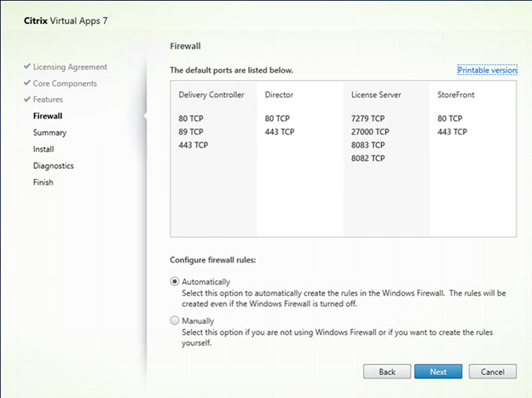The height and width of the screenshot is (398, 532).
Task: Click the Citrix Virtual Apps 7 title
Action: (66, 21)
